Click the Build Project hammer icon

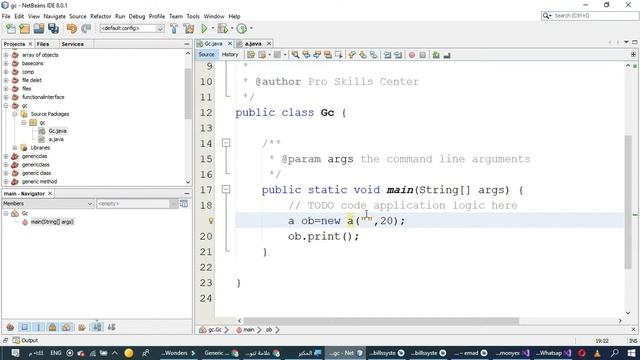[174, 29]
